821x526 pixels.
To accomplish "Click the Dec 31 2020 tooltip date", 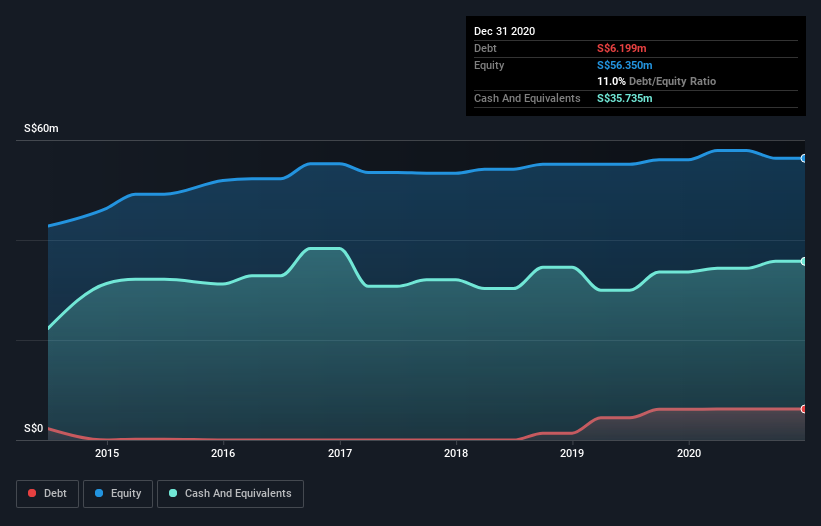I will (x=505, y=31).
